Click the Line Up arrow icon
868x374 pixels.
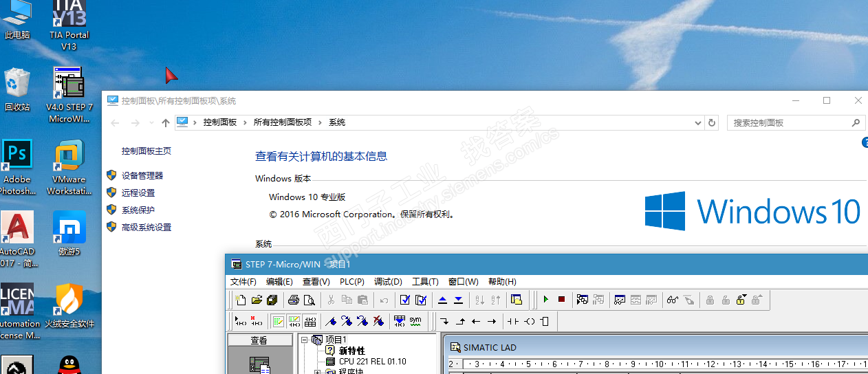tap(460, 321)
